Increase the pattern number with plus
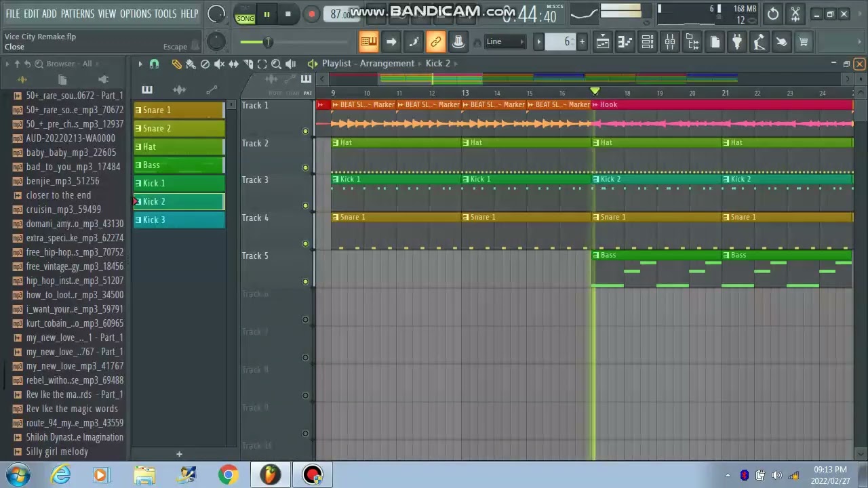The width and height of the screenshot is (868, 488). coord(582,42)
